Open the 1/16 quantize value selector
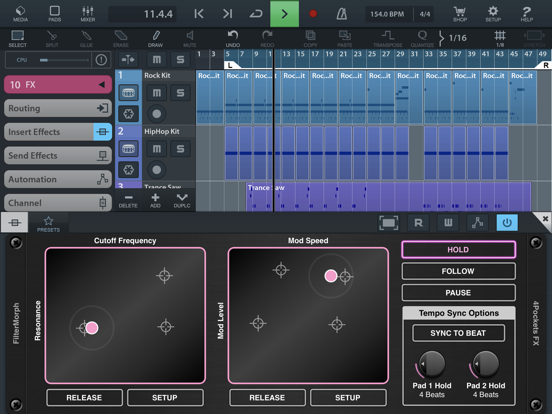The image size is (552, 414). click(453, 38)
